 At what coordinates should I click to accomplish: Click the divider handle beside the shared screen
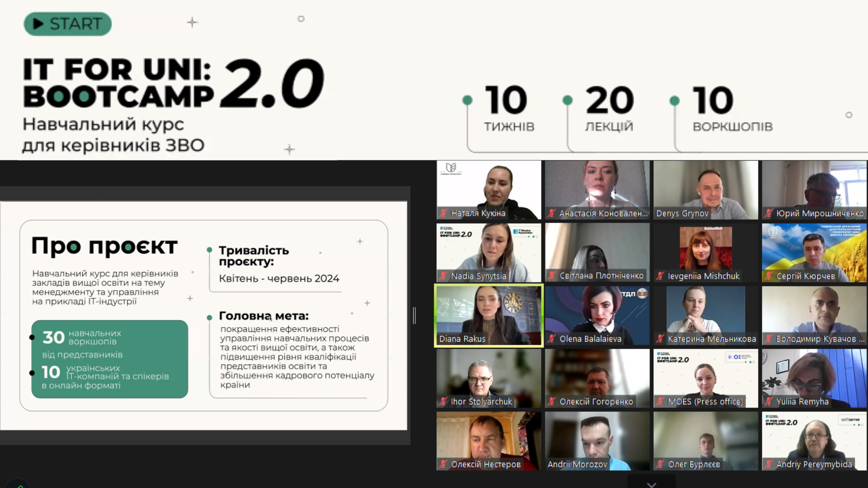414,315
